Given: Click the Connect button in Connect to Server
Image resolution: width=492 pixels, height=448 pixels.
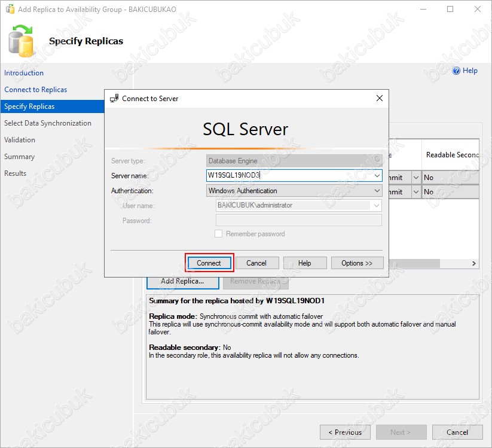Looking at the screenshot, I should point(209,263).
